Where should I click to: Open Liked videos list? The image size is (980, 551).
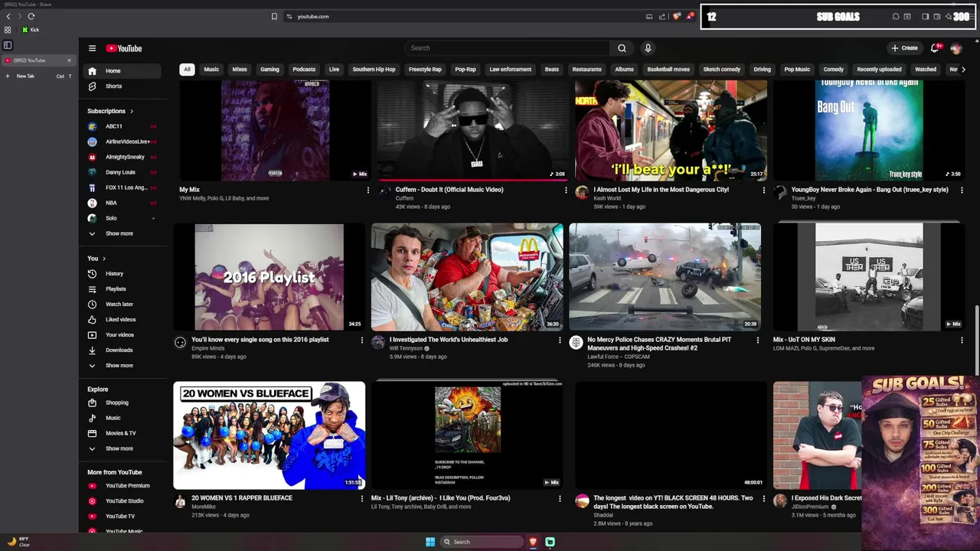tap(122, 319)
